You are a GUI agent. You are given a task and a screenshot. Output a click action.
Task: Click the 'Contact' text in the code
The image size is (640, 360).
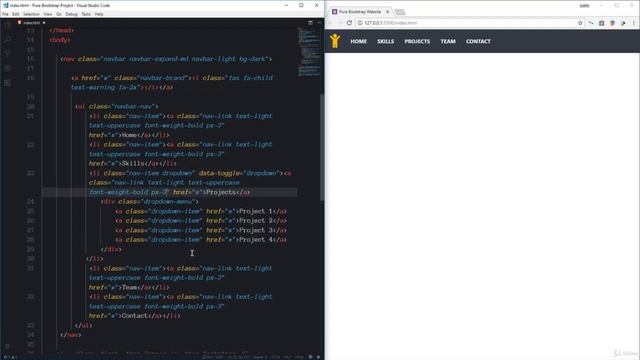click(x=135, y=316)
